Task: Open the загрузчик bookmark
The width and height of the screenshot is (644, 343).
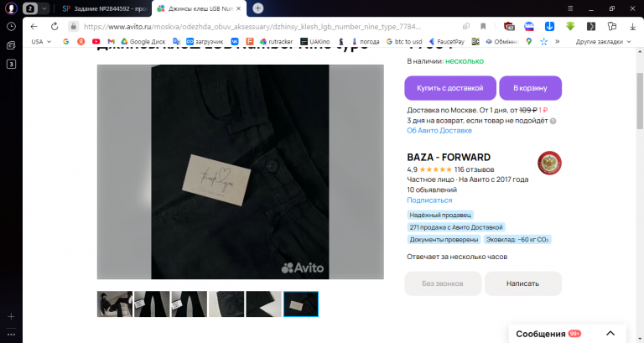Action: [x=205, y=41]
